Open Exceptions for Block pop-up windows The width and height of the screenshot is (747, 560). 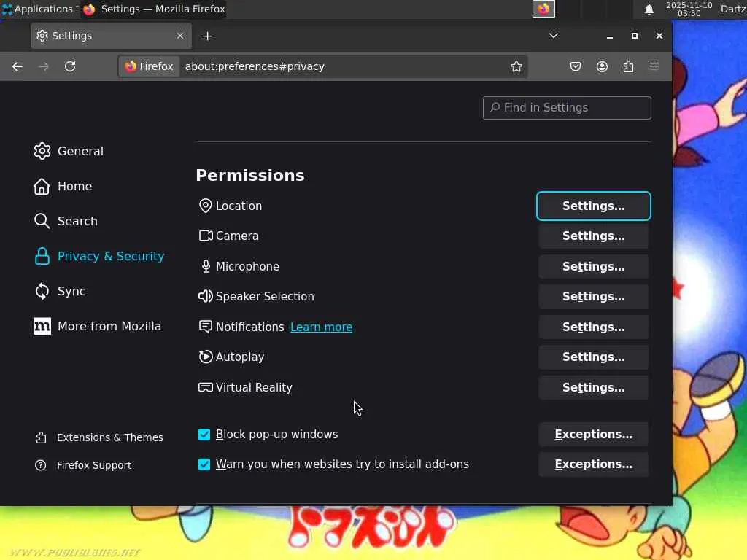593,435
